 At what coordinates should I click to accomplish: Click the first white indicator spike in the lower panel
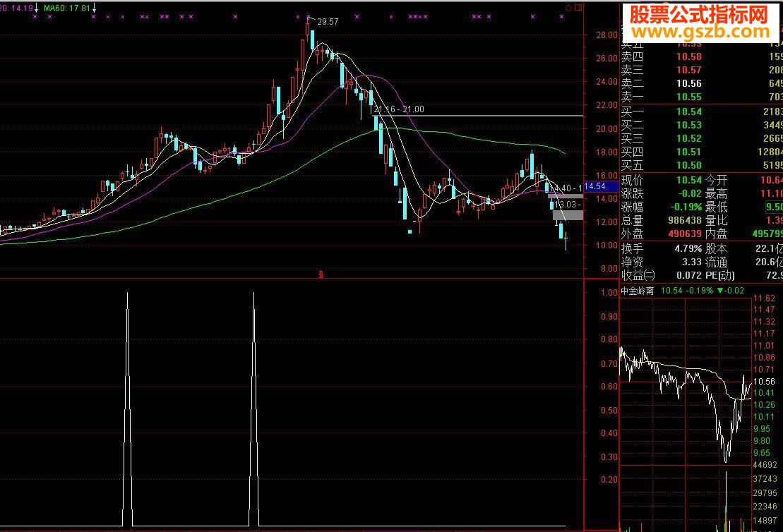(x=127, y=409)
